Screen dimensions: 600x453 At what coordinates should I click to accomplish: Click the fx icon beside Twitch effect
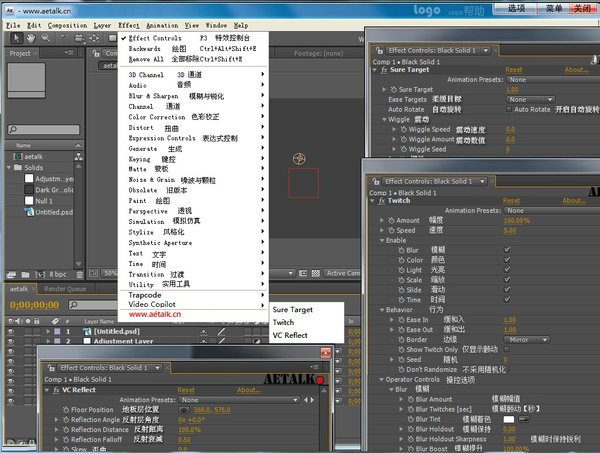380,201
